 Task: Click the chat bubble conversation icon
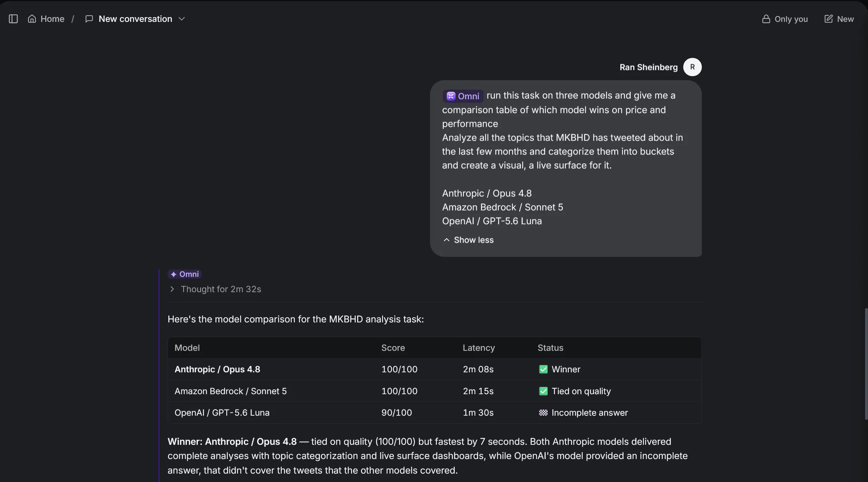[89, 19]
